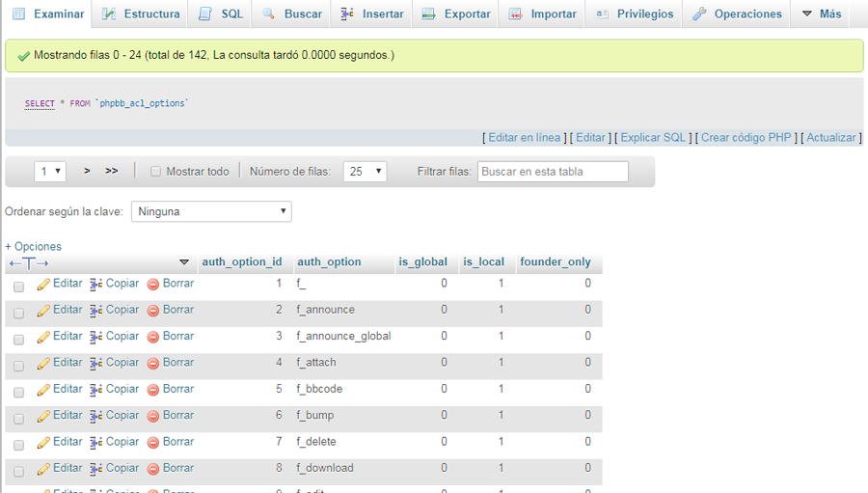This screenshot has height=493, width=868.
Task: Enable the Mostrar todo checkbox
Action: [155, 172]
